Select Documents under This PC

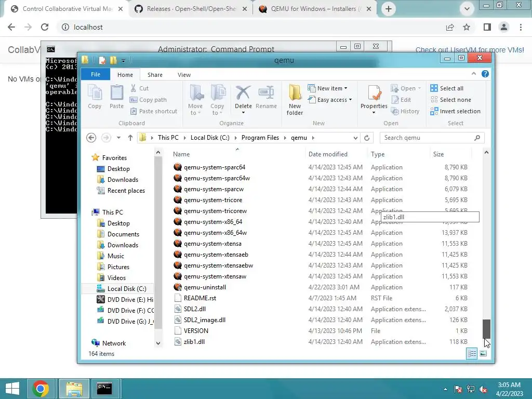(123, 234)
